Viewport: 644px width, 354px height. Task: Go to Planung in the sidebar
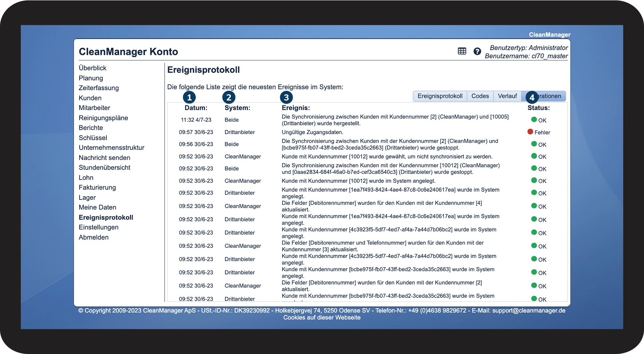(x=91, y=78)
